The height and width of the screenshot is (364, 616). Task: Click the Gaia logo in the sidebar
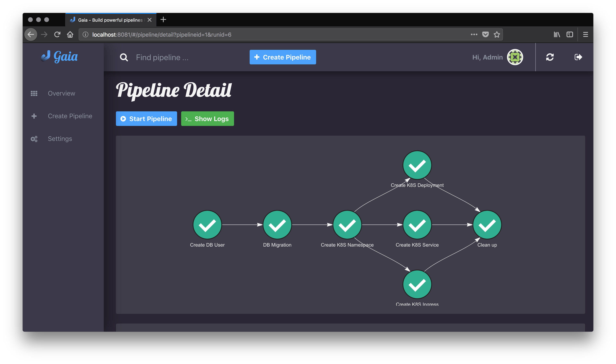(59, 57)
